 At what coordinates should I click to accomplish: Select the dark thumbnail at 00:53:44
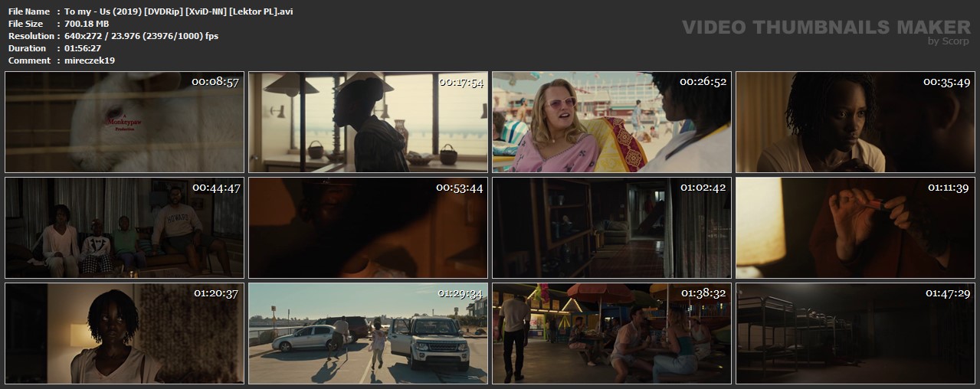368,227
